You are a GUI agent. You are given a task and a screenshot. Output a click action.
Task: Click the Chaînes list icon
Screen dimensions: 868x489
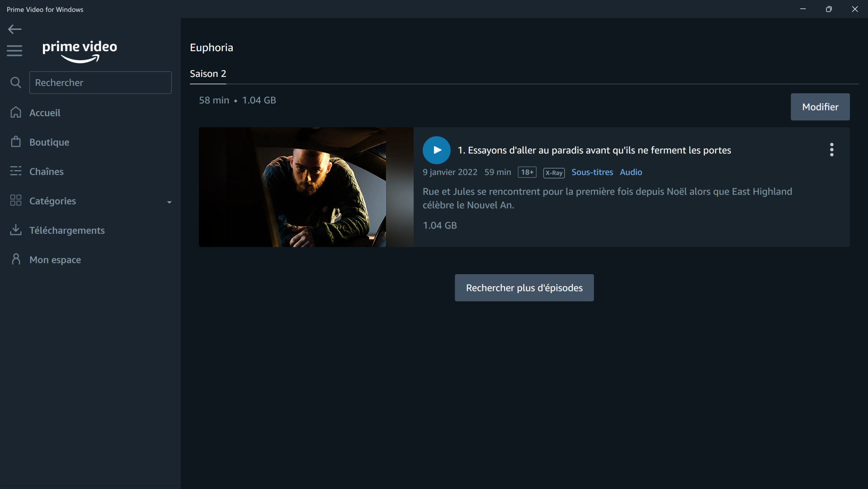pyautogui.click(x=16, y=171)
